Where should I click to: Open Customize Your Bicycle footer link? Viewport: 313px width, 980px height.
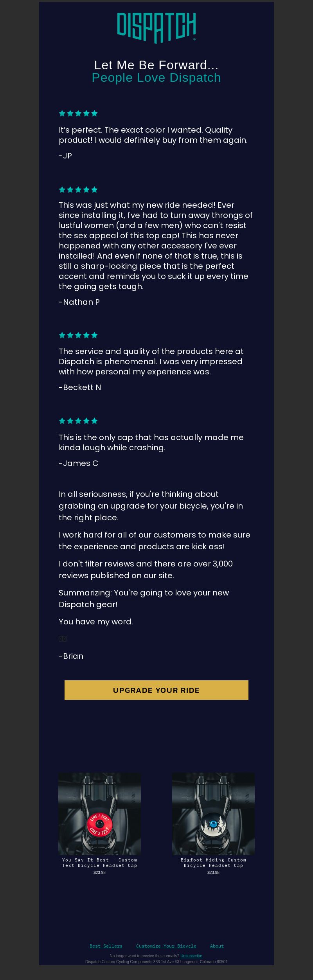point(166,946)
